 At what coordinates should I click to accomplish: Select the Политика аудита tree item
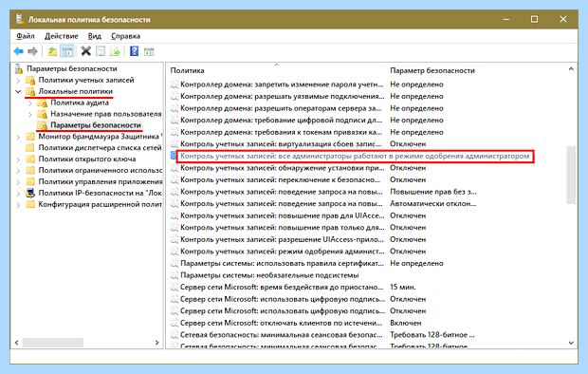click(80, 103)
